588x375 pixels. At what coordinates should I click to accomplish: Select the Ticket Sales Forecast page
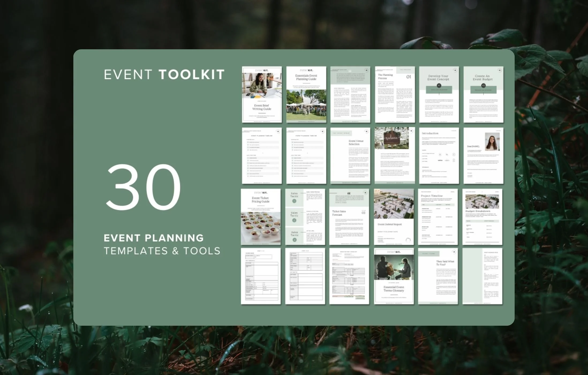pyautogui.click(x=349, y=217)
